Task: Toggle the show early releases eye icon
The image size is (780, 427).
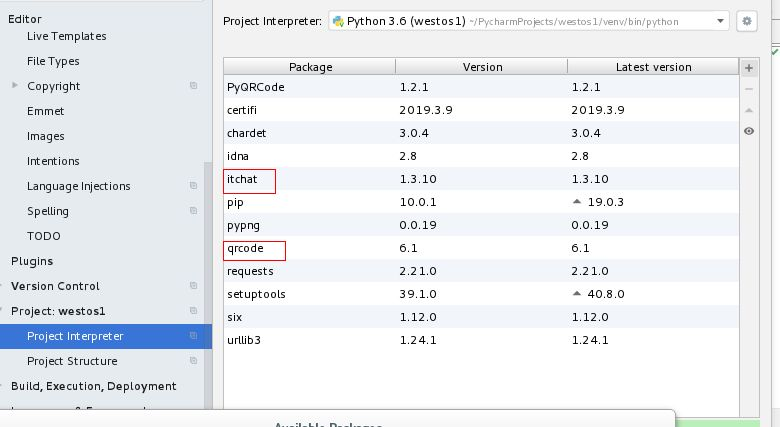Action: [749, 131]
